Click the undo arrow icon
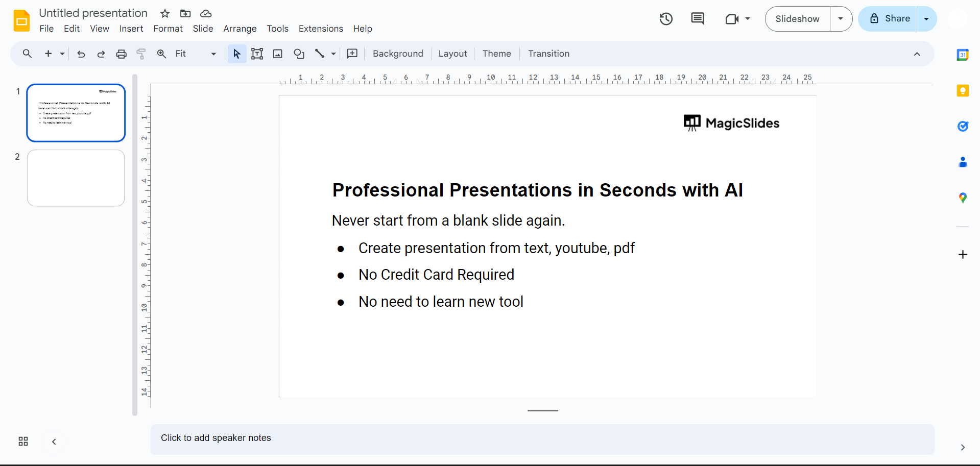 pyautogui.click(x=81, y=54)
